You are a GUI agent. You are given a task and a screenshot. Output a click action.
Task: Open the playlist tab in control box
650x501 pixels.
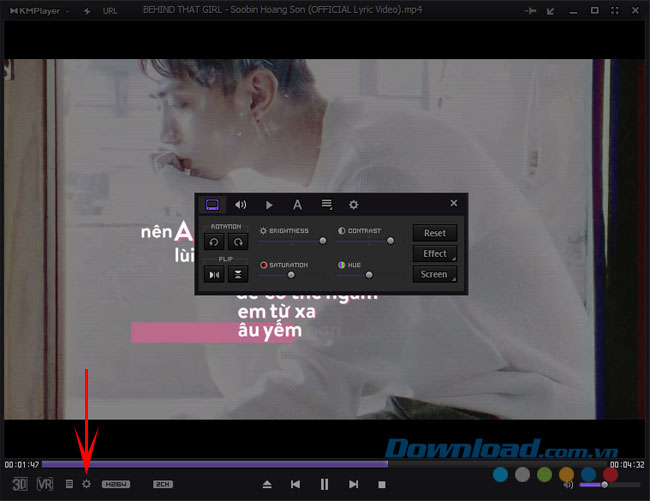tap(327, 204)
